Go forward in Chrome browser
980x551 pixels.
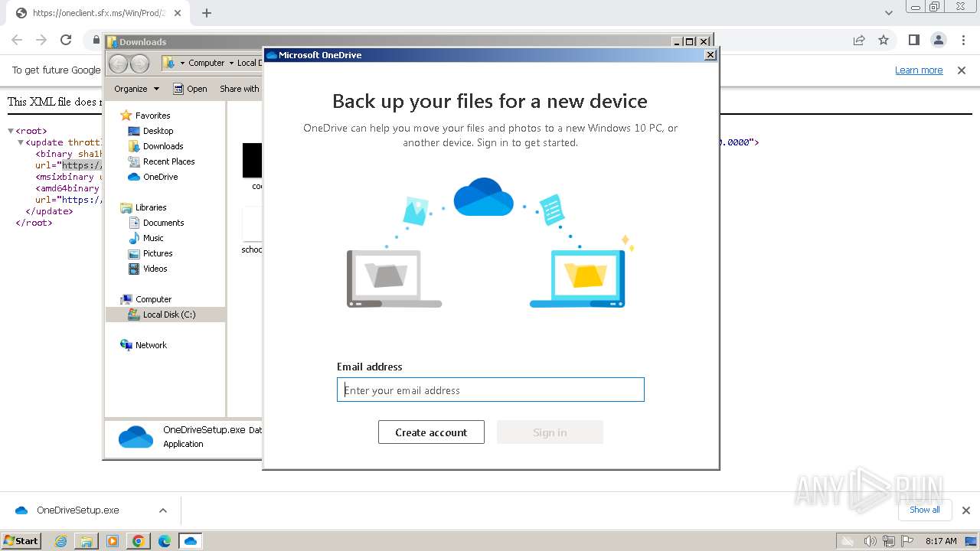coord(41,40)
